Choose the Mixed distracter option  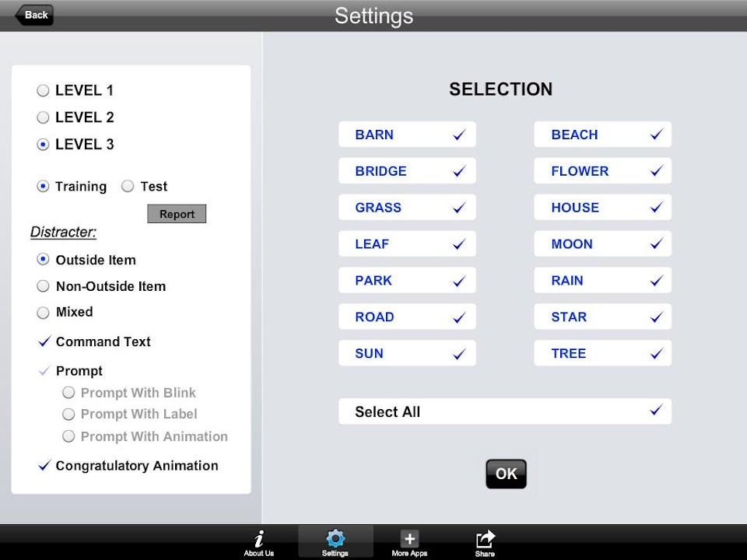(44, 313)
